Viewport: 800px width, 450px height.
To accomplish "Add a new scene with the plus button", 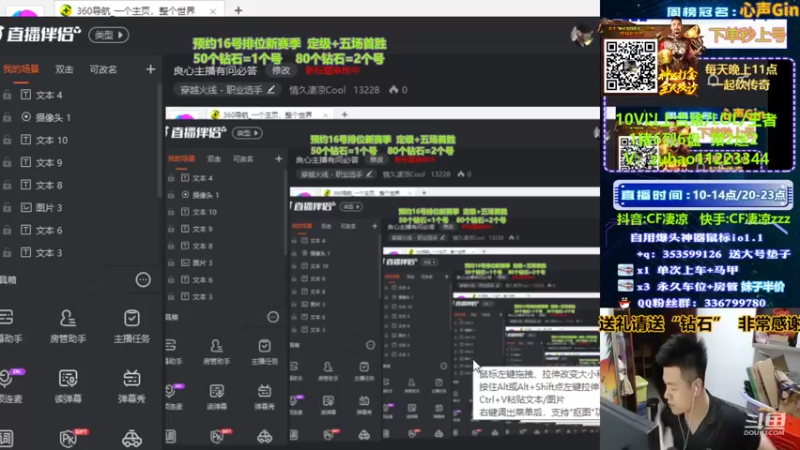I will (150, 69).
